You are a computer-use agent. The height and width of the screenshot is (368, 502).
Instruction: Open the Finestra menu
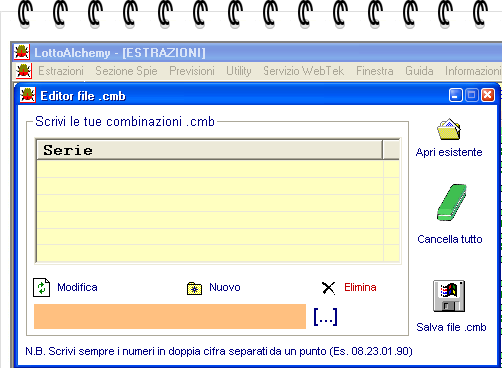(x=375, y=71)
